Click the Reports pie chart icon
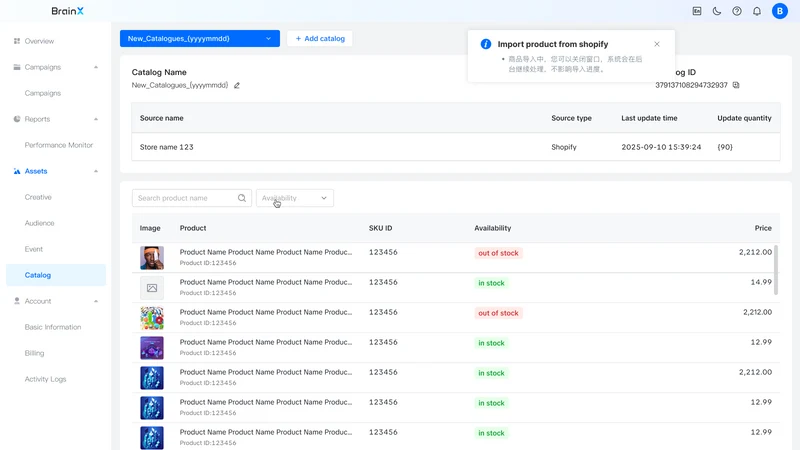 (x=17, y=119)
